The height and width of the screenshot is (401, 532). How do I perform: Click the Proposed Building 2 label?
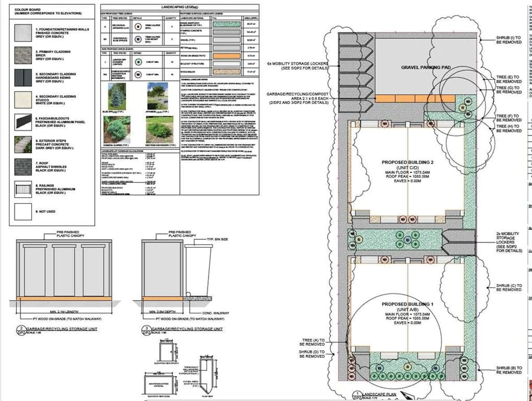pyautogui.click(x=407, y=162)
